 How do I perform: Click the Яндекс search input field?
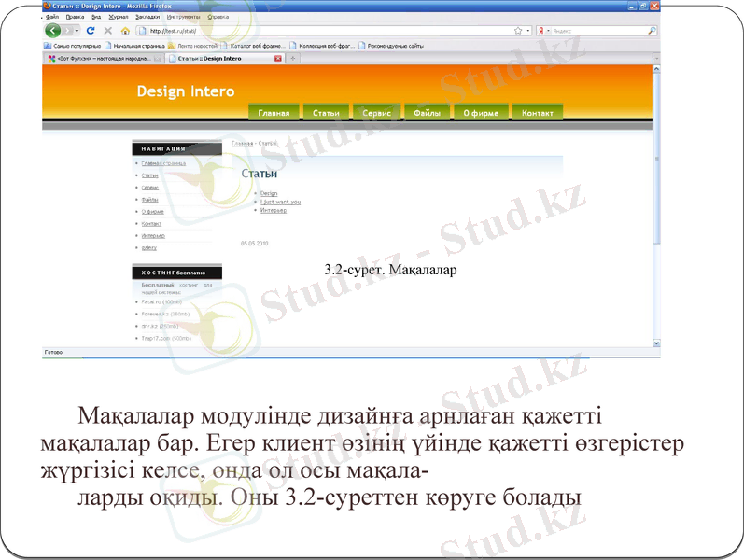click(x=598, y=31)
